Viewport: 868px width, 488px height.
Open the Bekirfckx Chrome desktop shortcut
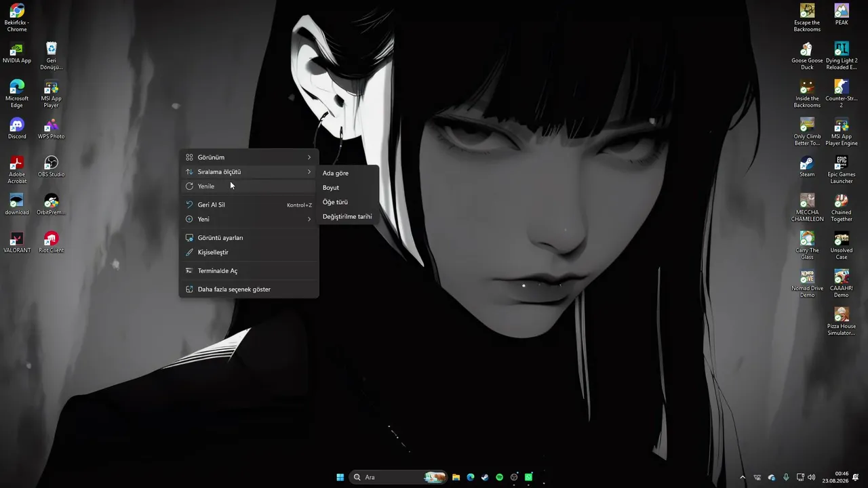click(17, 18)
